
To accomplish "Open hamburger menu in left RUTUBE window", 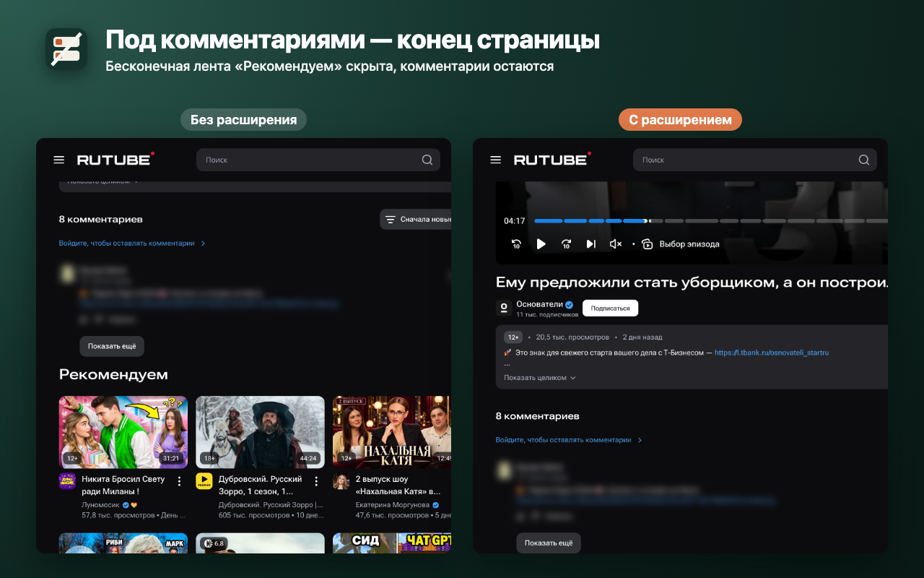I will click(x=59, y=160).
